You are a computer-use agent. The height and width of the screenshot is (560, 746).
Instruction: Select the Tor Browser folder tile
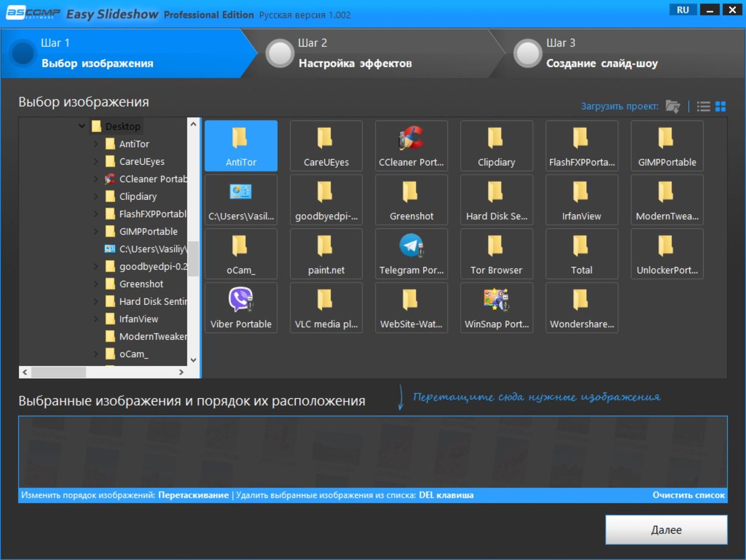[x=496, y=253]
